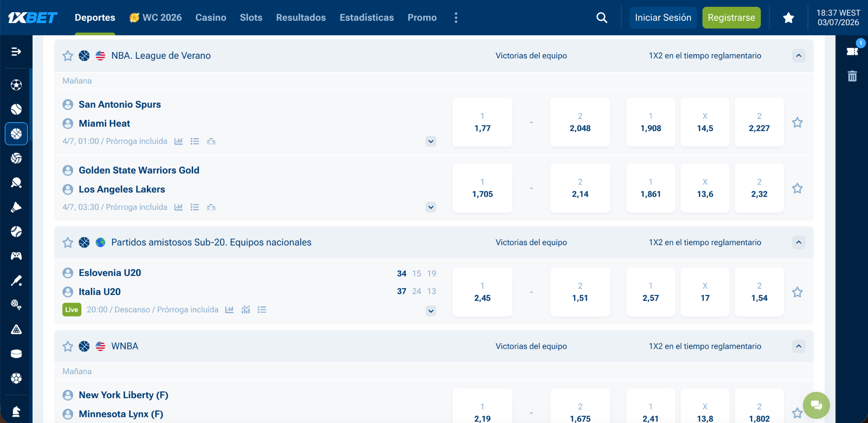
Task: Expand more markets for Spurs vs Heat
Action: (x=431, y=141)
